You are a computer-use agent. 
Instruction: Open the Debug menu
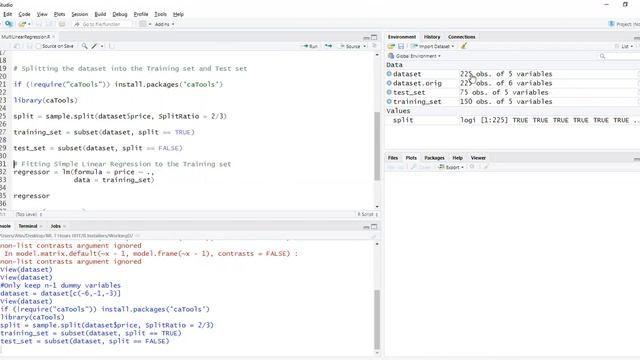[x=120, y=14]
